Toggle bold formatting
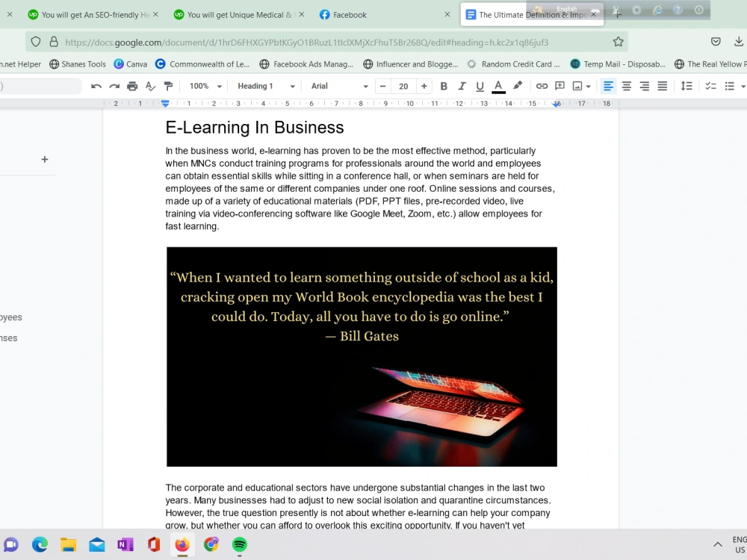 tap(444, 86)
